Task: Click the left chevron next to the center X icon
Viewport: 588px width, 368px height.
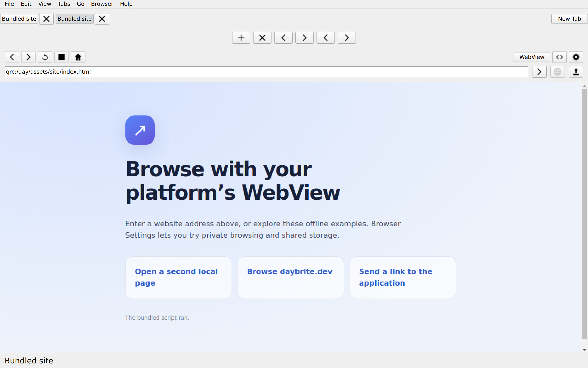Action: click(x=283, y=38)
